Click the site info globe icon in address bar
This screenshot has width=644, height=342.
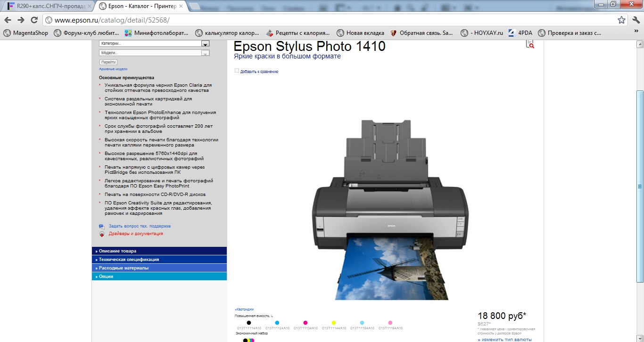point(49,20)
